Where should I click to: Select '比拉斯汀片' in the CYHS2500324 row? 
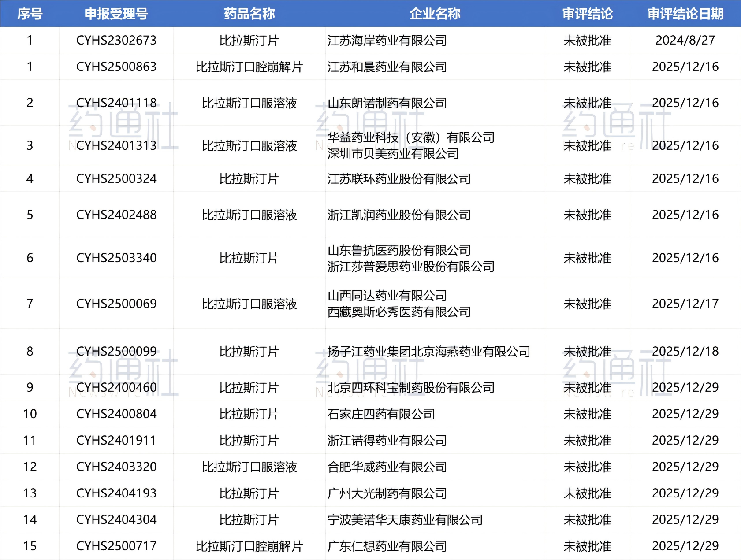[249, 179]
